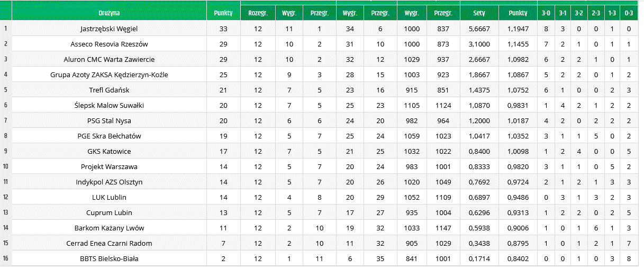The height and width of the screenshot is (269, 644).
Task: Click PGE Skra Bełchatów team name
Action: [x=109, y=136]
